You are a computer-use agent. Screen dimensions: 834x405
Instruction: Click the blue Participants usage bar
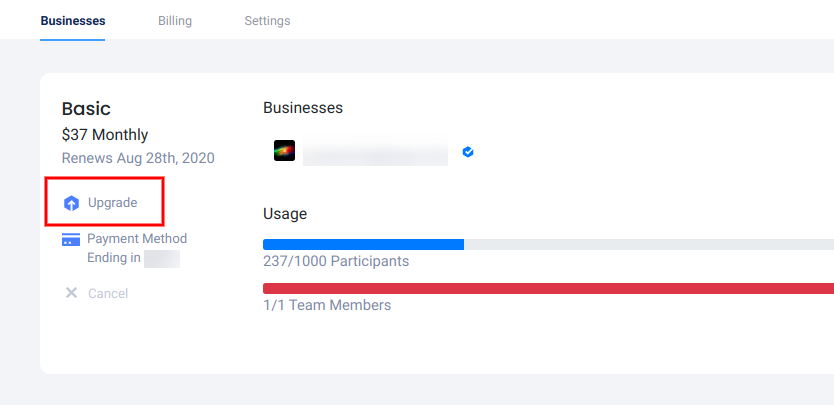[363, 244]
